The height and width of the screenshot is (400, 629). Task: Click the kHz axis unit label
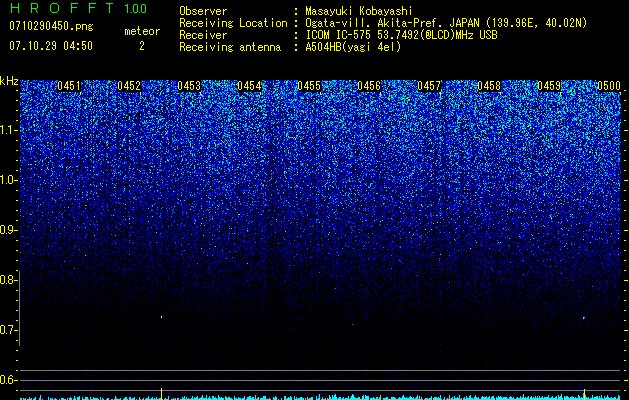[9, 81]
